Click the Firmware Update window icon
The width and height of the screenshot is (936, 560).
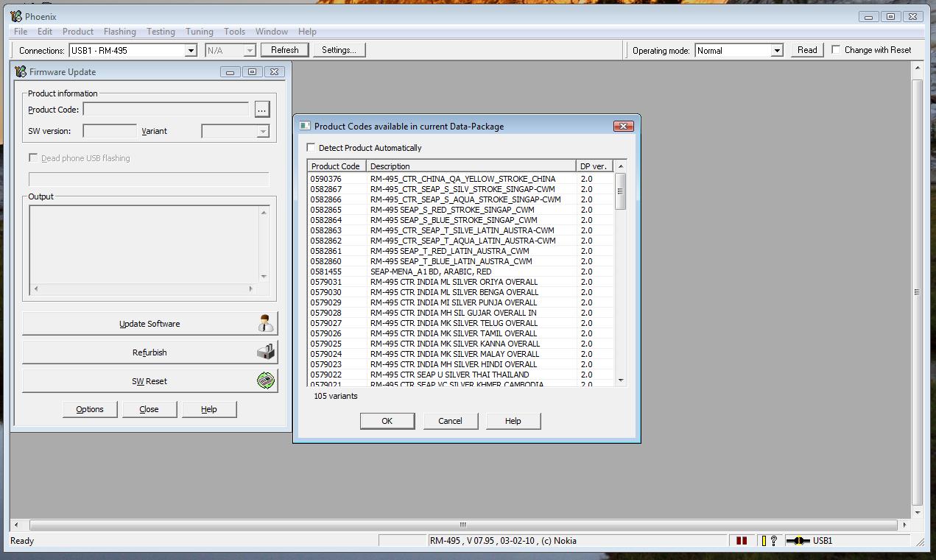click(x=21, y=71)
